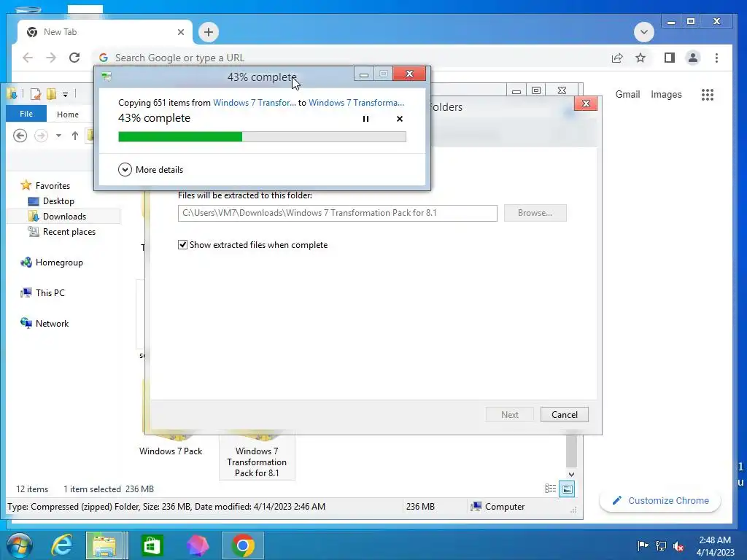Go up one folder in Explorer
This screenshot has width=747, height=560.
[75, 136]
